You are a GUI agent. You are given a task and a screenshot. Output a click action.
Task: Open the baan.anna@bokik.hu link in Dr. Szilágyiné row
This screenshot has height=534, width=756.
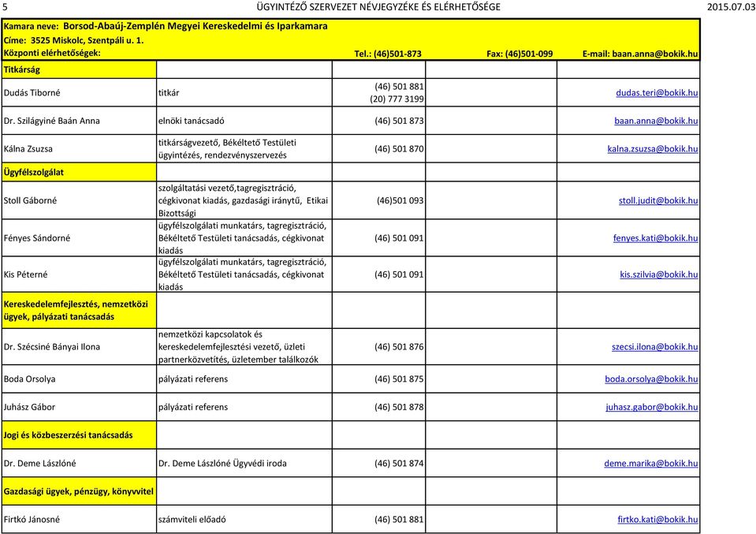point(656,121)
